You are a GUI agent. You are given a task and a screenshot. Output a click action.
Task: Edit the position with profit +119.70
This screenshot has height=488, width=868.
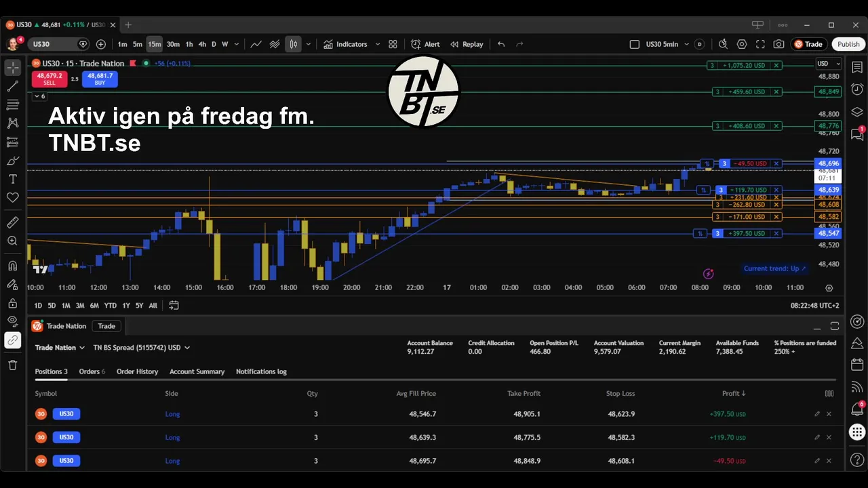coord(817,438)
